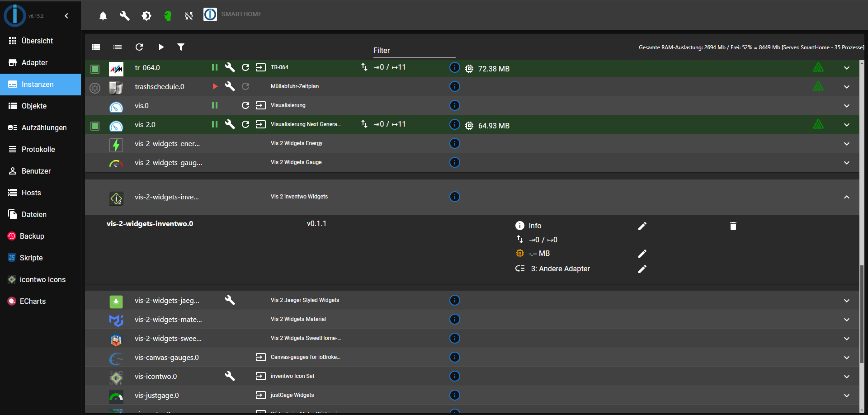The height and width of the screenshot is (415, 868).
Task: Restart the vis.0 instance
Action: tap(245, 105)
